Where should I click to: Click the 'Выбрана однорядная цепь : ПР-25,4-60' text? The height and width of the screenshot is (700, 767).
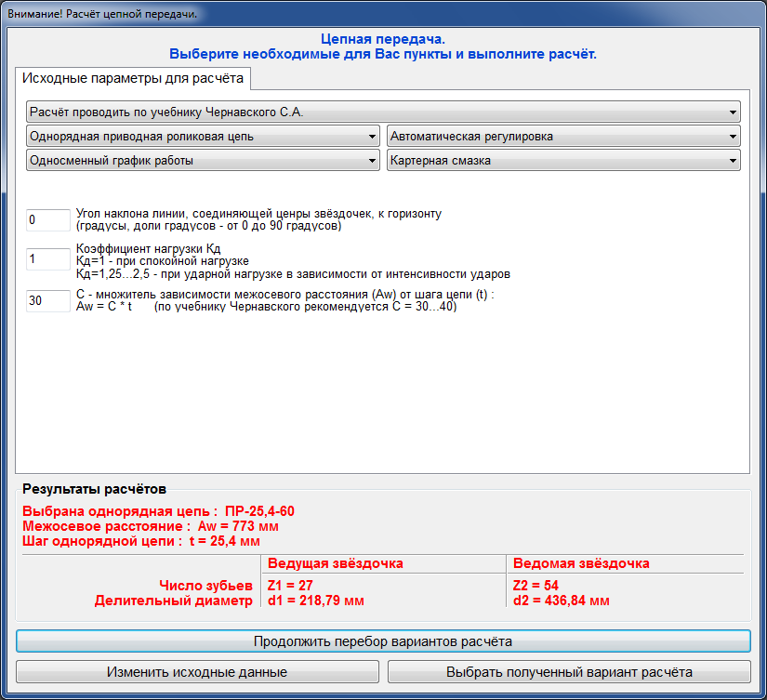click(158, 511)
